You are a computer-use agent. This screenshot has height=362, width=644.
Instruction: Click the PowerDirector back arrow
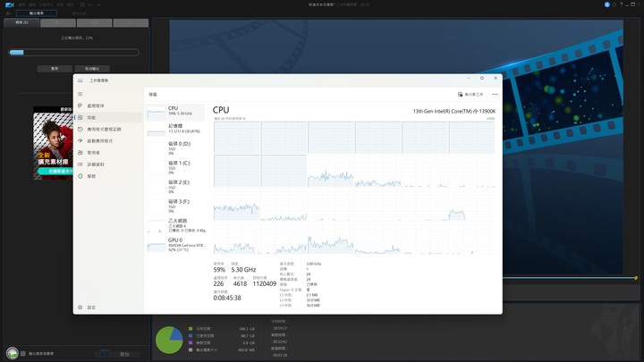click(x=9, y=13)
